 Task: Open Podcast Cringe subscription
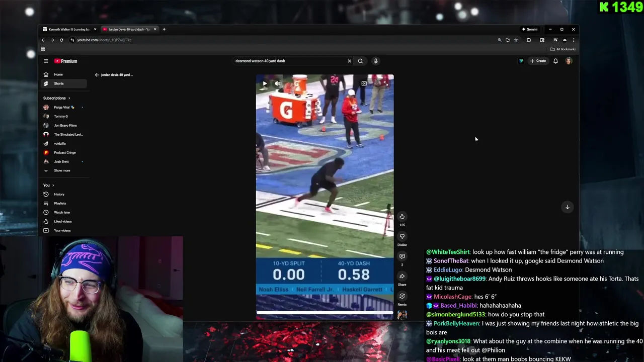63,152
